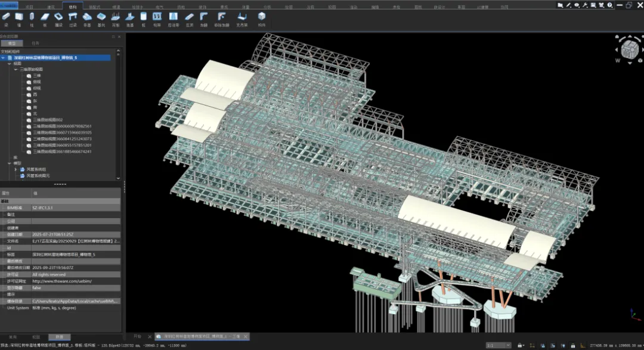The image size is (644, 350).
Task: Expand the 风管系统组 tree node
Action: pyautogui.click(x=16, y=169)
